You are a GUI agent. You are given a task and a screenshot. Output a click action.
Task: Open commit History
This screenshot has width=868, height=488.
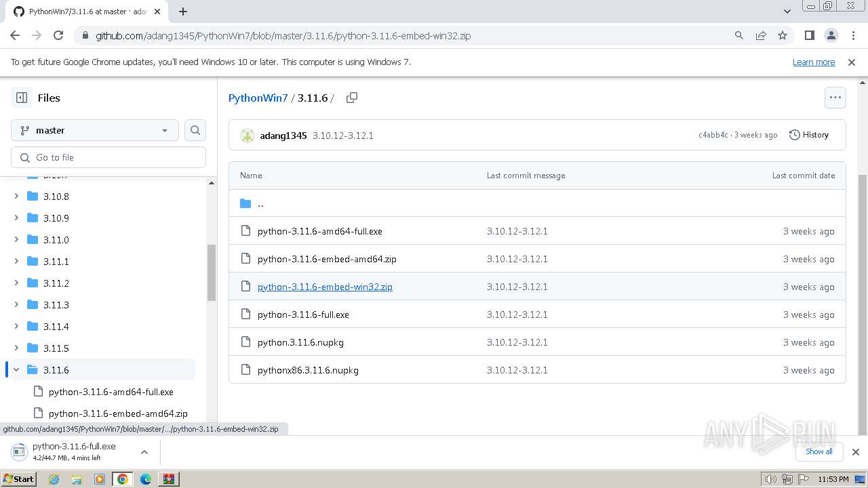(x=809, y=135)
